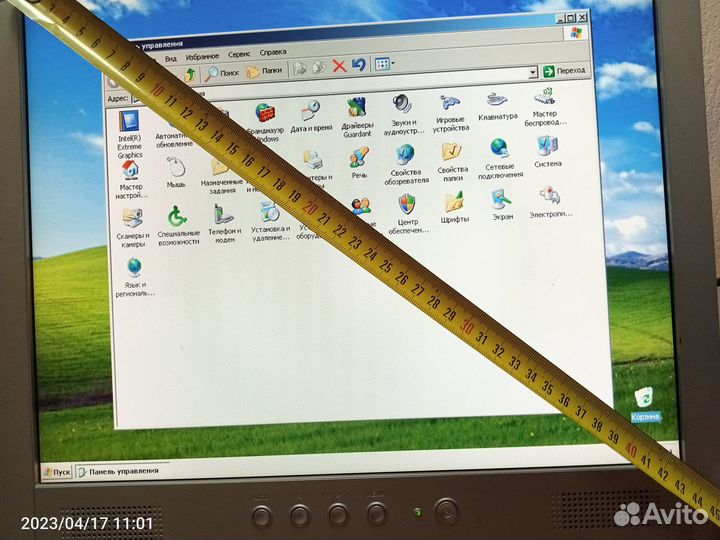
Task: Open the Избранное menu
Action: pyautogui.click(x=202, y=56)
